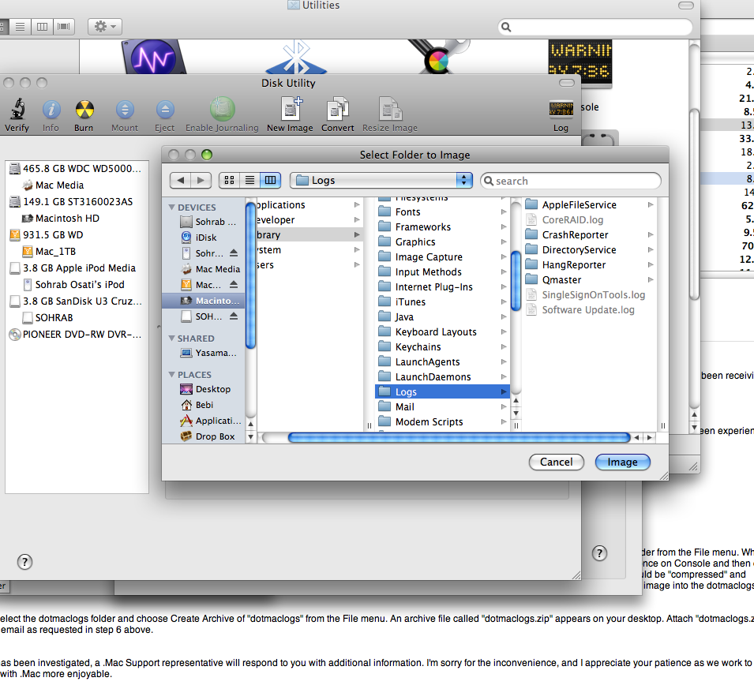
Task: Collapse the DEVICES sidebar section
Action: pyautogui.click(x=171, y=208)
